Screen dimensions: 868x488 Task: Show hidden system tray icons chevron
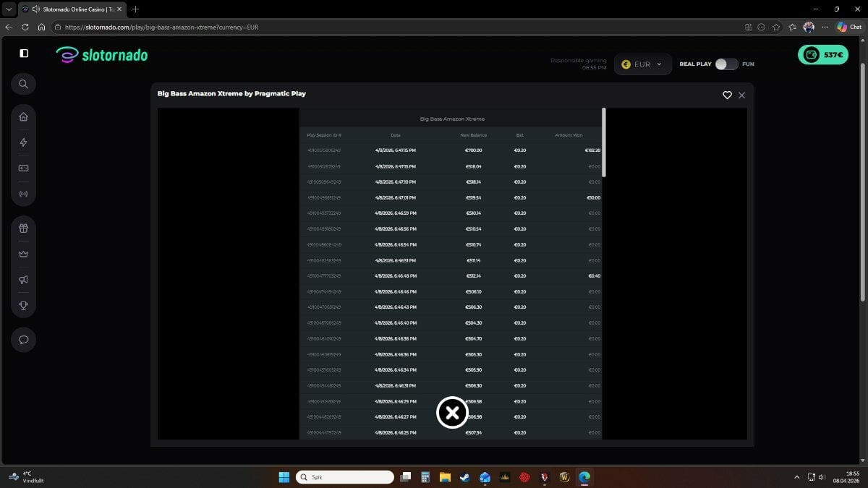797,477
